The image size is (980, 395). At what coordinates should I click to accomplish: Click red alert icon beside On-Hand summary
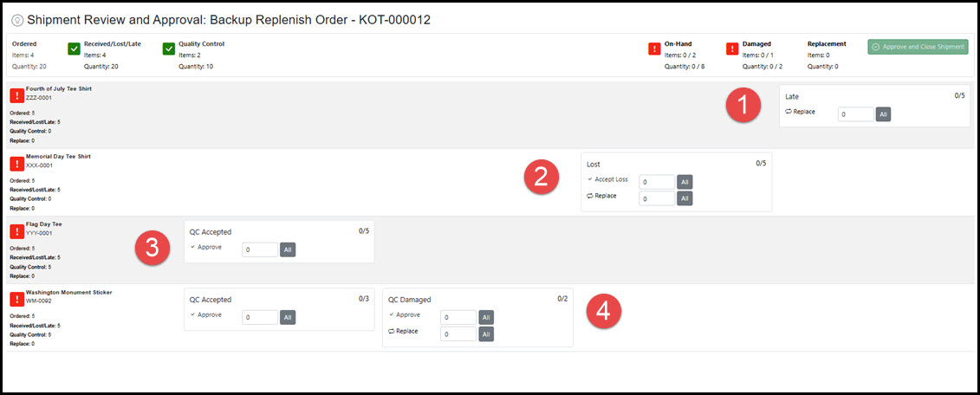tap(655, 49)
